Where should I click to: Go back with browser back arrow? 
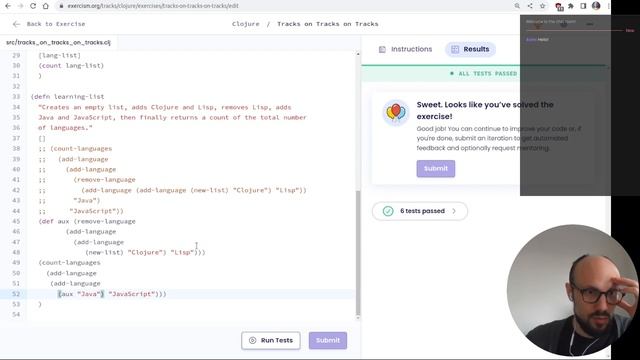click(x=8, y=6)
